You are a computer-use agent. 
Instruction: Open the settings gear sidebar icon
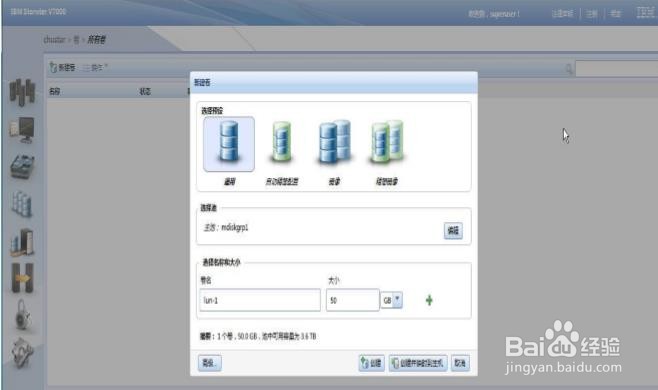click(x=22, y=353)
